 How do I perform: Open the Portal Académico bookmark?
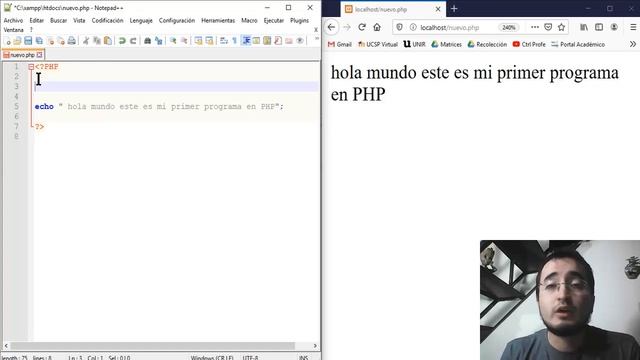coord(578,44)
